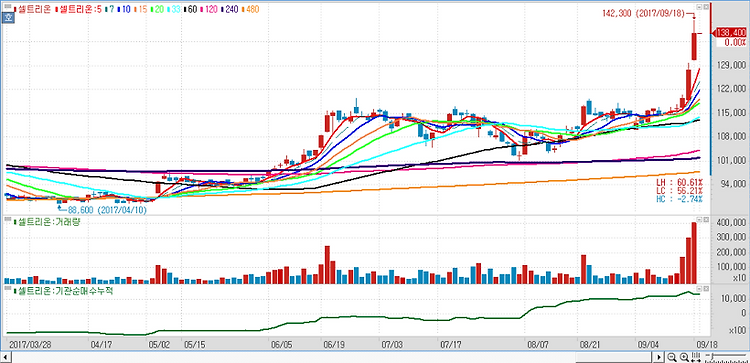Click the LC : 56.21% value

click(x=679, y=191)
